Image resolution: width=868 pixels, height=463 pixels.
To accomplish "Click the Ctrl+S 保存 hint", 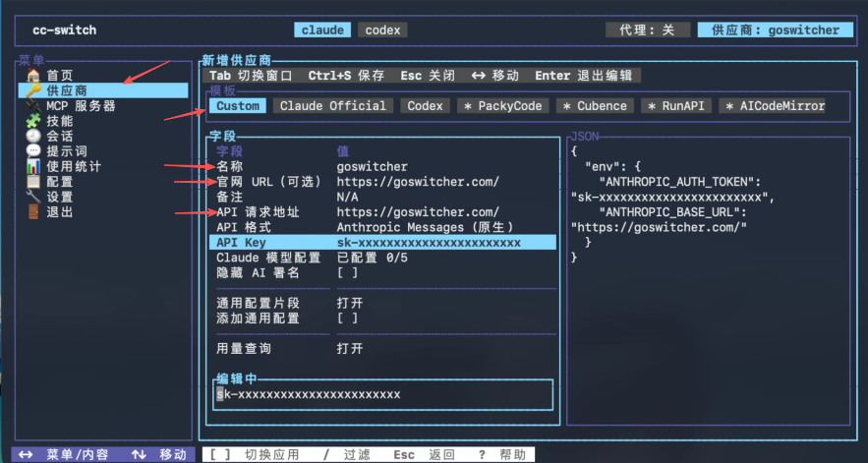I will [346, 76].
